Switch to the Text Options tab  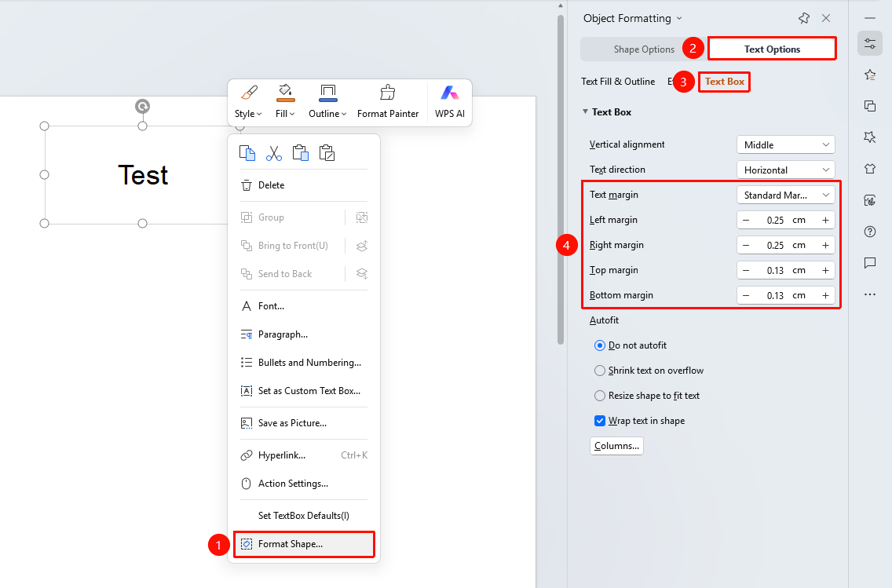click(772, 49)
